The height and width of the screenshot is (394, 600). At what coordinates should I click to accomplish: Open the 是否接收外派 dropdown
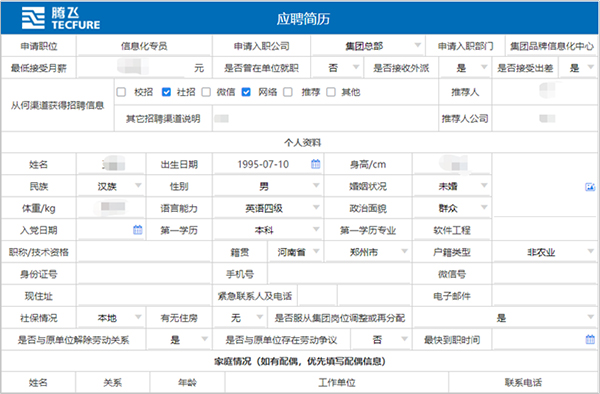click(x=465, y=68)
